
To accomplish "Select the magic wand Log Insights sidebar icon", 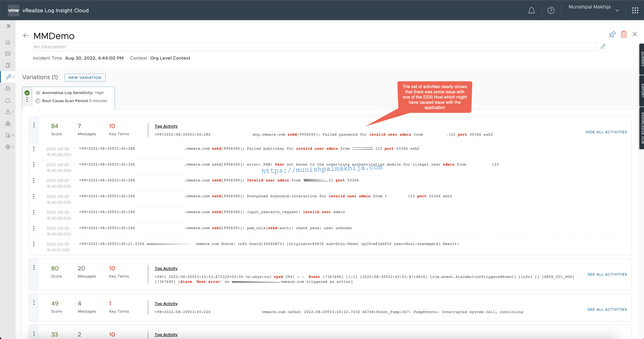I will (x=8, y=77).
